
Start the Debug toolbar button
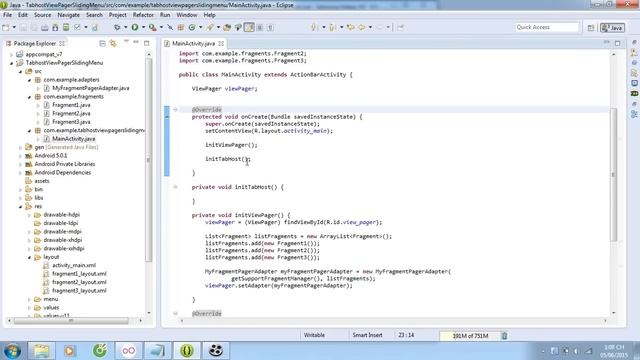pos(117,27)
